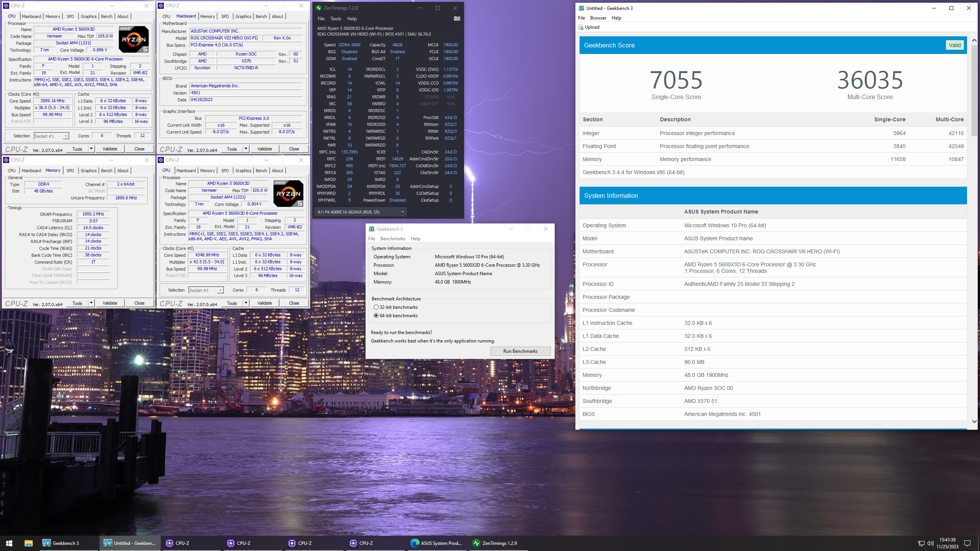Click the Valid badge in Geekbench Score
The width and height of the screenshot is (980, 551).
click(955, 45)
